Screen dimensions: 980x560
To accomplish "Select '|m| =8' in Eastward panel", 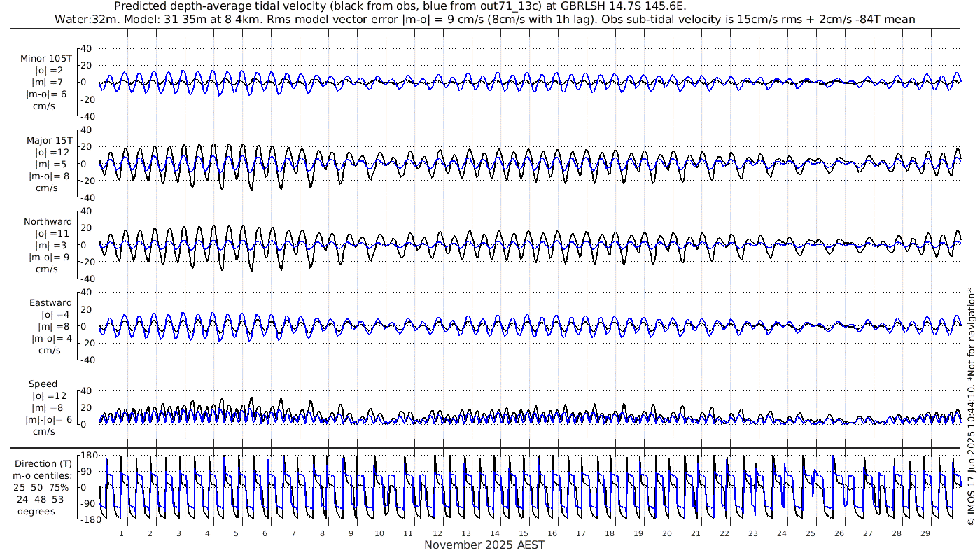I will (x=52, y=326).
